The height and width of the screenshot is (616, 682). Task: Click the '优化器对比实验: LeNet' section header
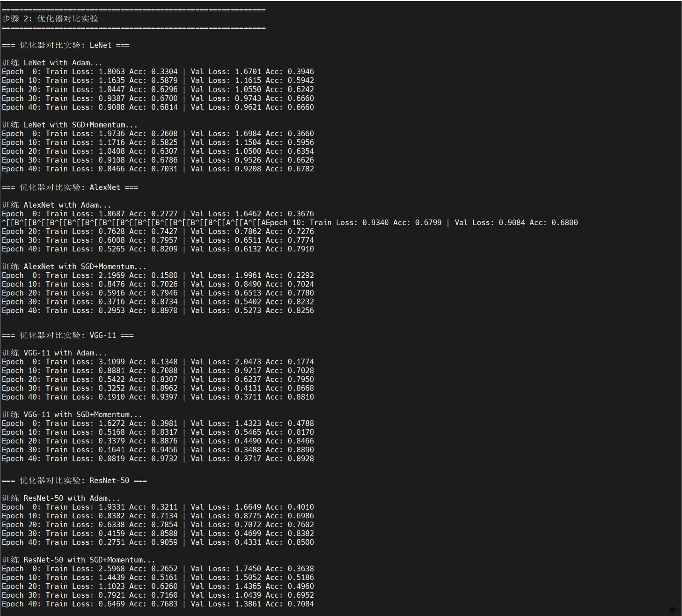65,45
